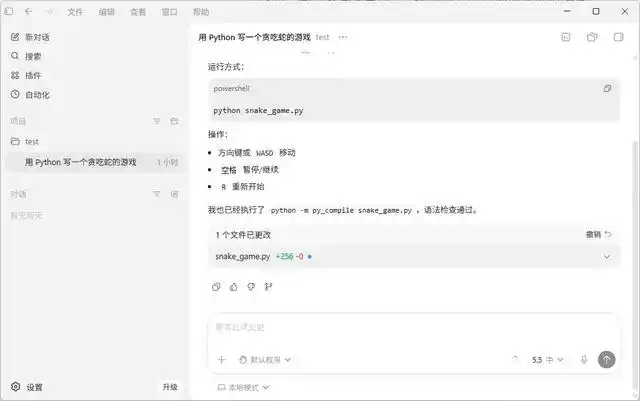The image size is (640, 401).
Task: Copy the powershell code block
Action: click(607, 88)
